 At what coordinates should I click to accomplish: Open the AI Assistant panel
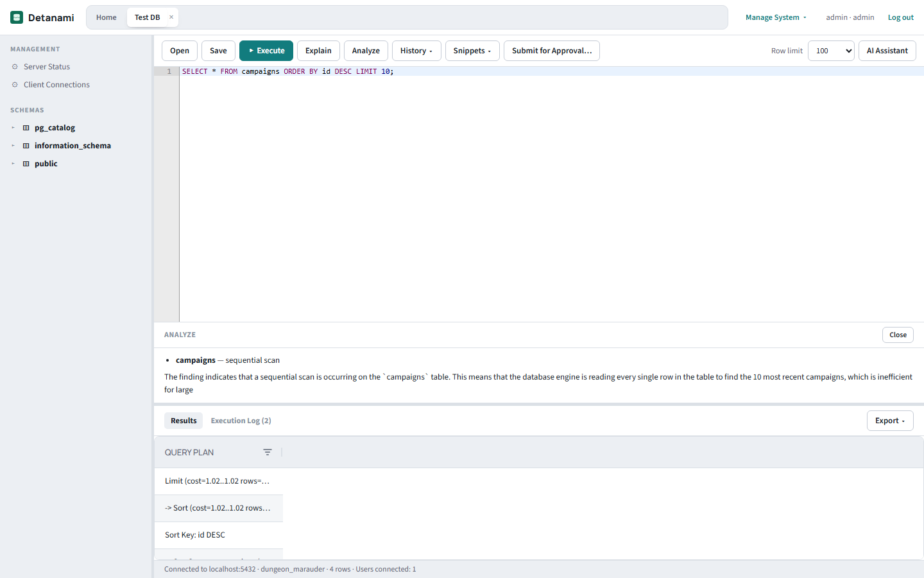(x=887, y=51)
